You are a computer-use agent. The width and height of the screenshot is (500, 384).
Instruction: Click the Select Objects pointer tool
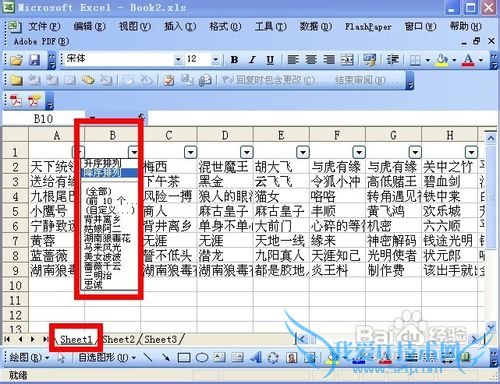(x=61, y=357)
